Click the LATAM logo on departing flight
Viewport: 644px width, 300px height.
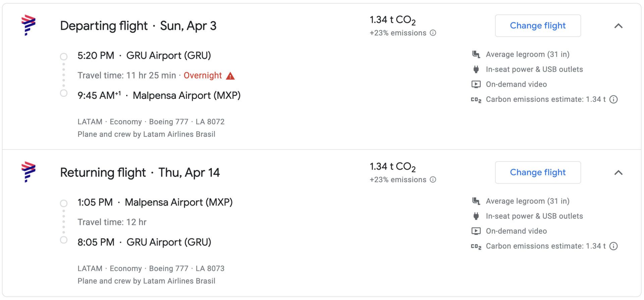point(29,25)
